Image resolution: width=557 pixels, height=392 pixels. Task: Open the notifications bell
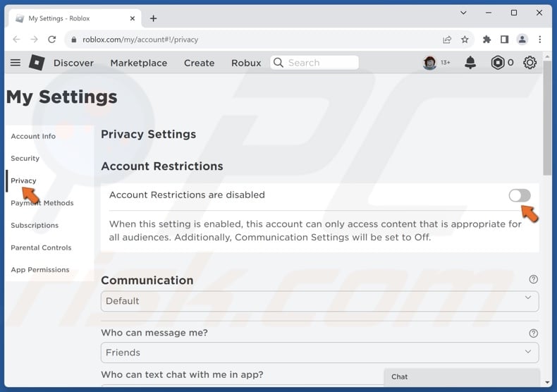470,63
